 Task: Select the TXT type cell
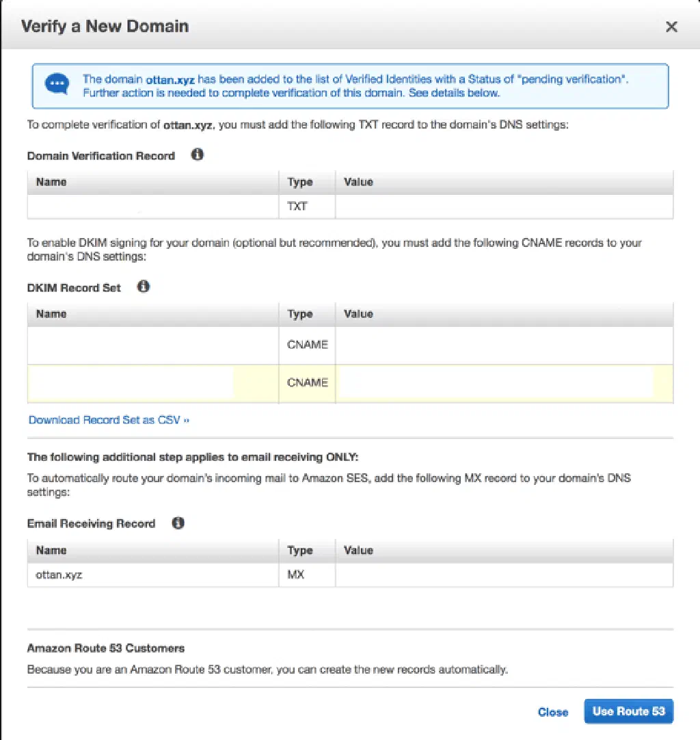click(x=297, y=206)
